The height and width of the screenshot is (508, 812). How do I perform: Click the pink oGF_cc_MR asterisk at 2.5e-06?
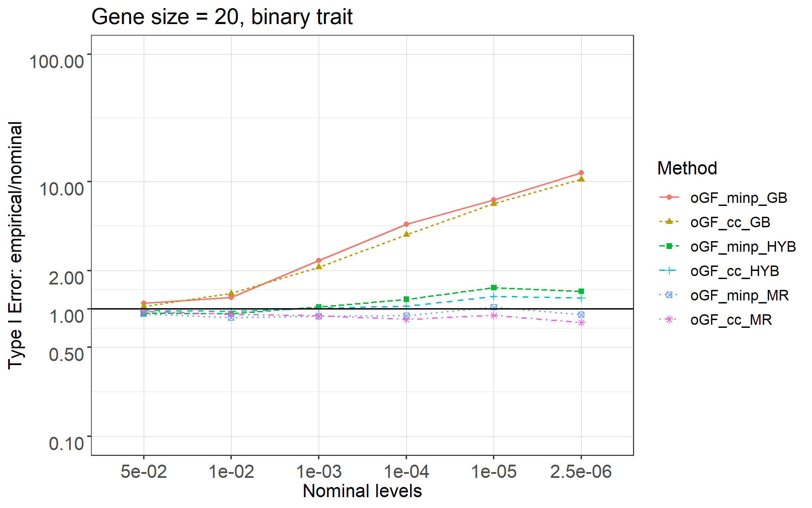pos(581,322)
